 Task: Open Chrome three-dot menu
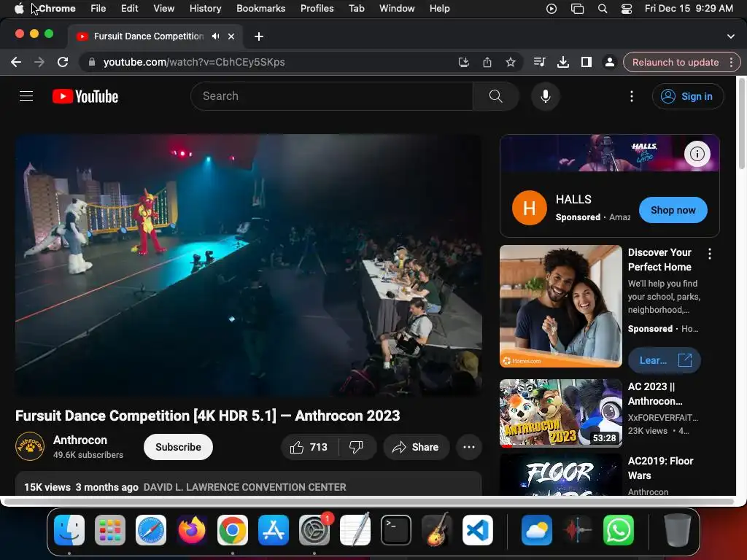(731, 63)
